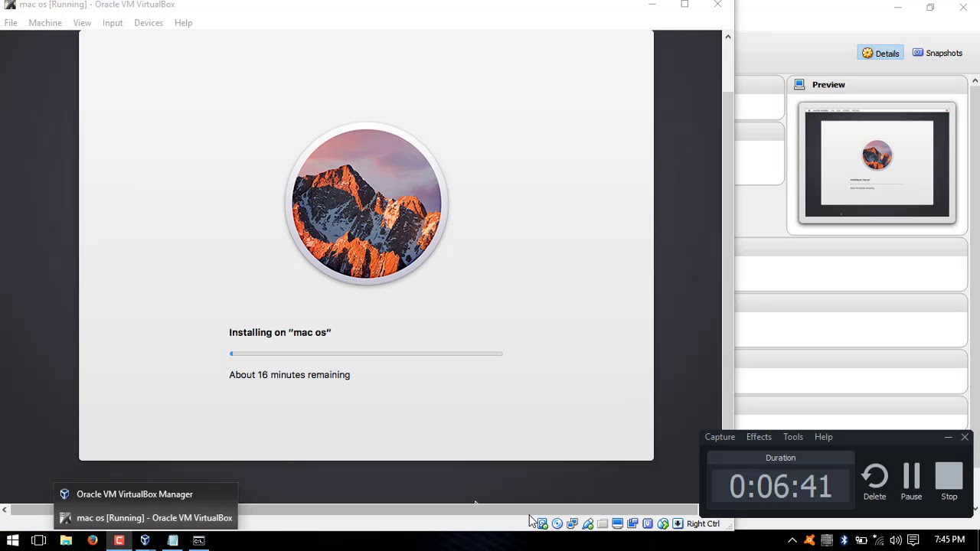Click the hard disk activity status icon
This screenshot has height=551, width=980.
click(x=542, y=523)
